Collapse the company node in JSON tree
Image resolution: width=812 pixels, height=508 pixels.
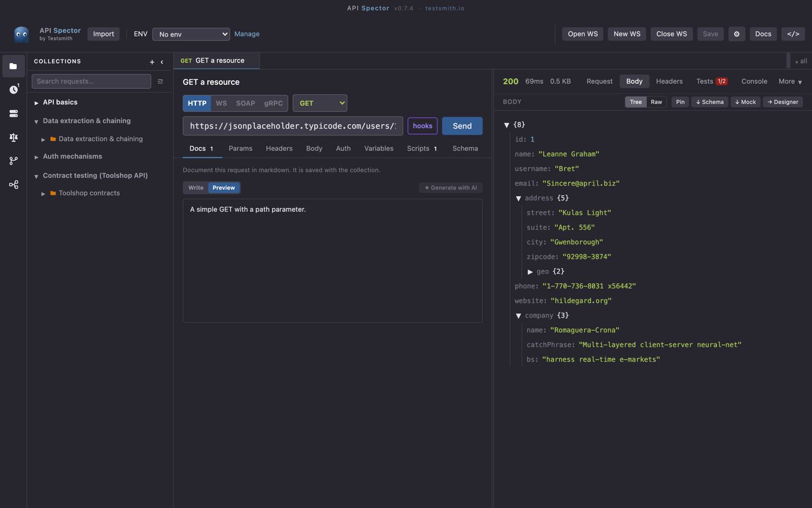point(518,316)
